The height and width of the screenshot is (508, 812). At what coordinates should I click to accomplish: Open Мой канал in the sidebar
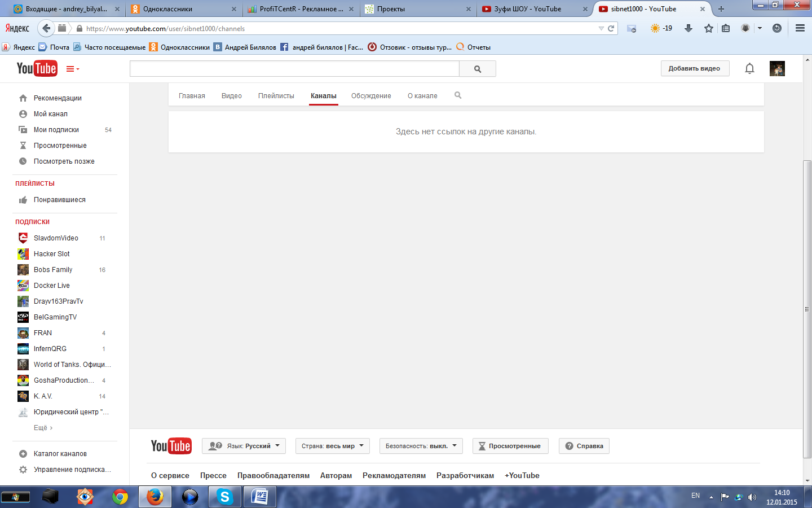(51, 114)
